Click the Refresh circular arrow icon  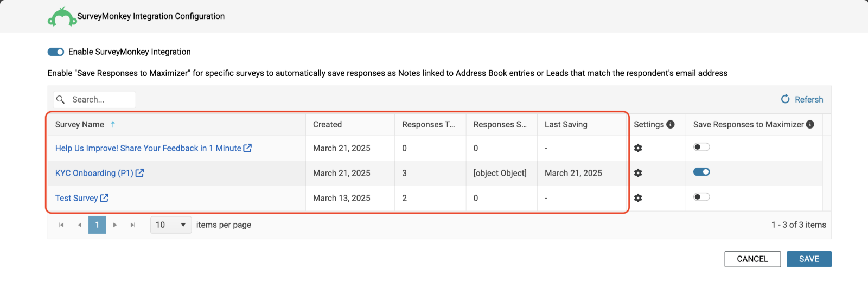pos(785,99)
